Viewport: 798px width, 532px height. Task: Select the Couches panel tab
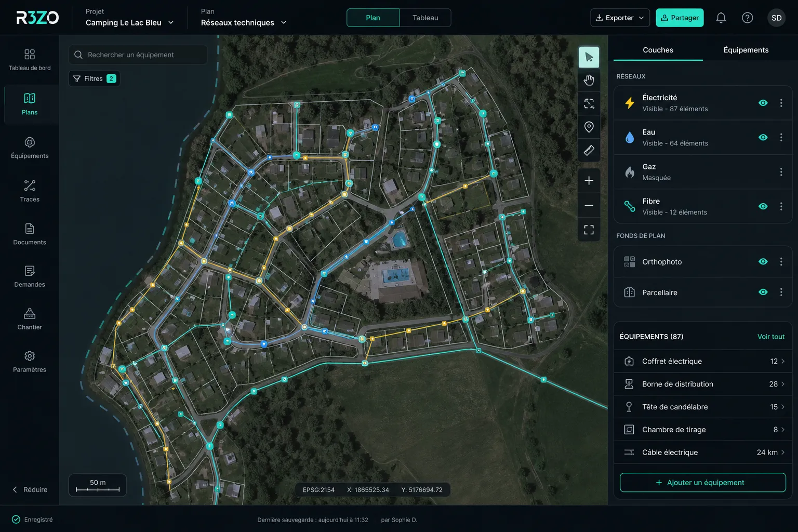[658, 50]
